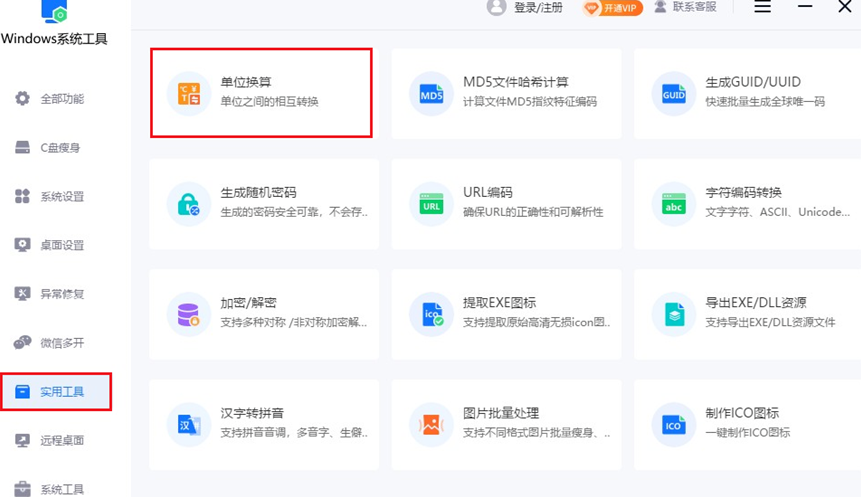861x497 pixels.
Task: Click the WeChat icon beside 微信多开
Action: tap(22, 343)
